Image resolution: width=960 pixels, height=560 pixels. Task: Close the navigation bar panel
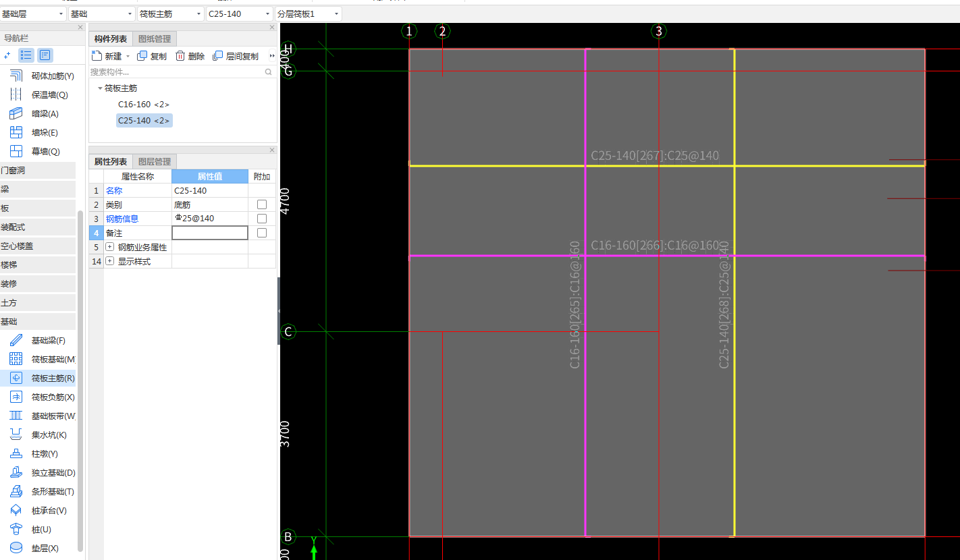[80, 28]
